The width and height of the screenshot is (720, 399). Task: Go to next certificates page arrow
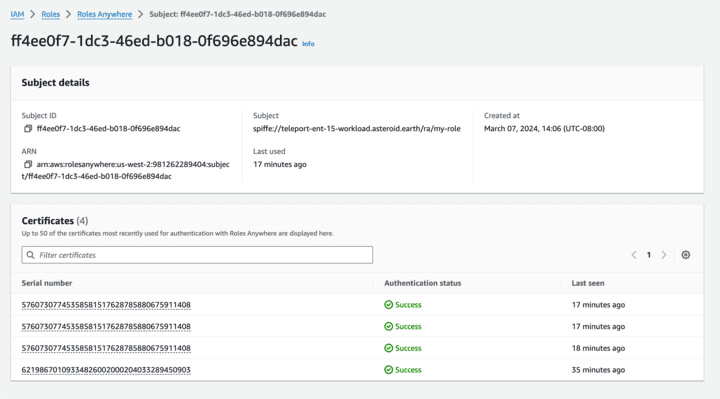(x=664, y=255)
